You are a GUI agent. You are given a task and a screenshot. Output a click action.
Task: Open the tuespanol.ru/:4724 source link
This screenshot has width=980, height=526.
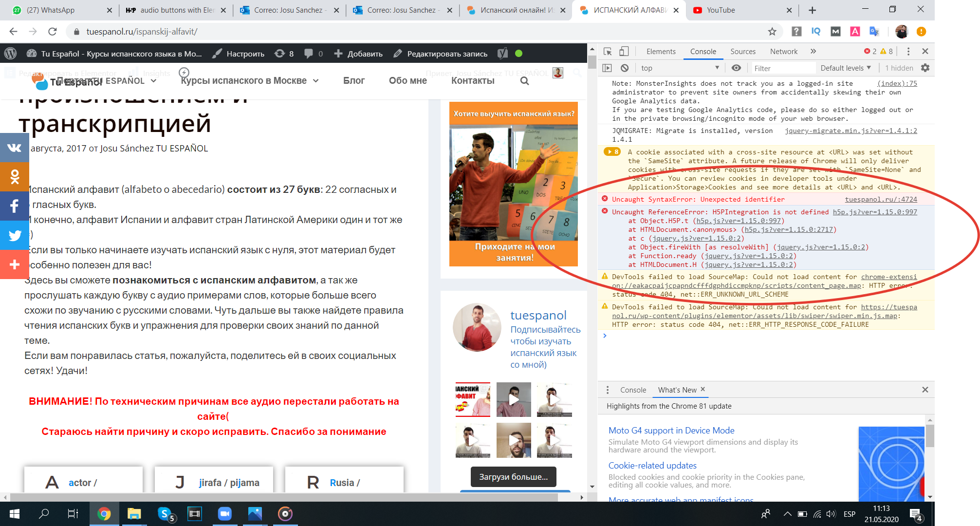coord(881,199)
